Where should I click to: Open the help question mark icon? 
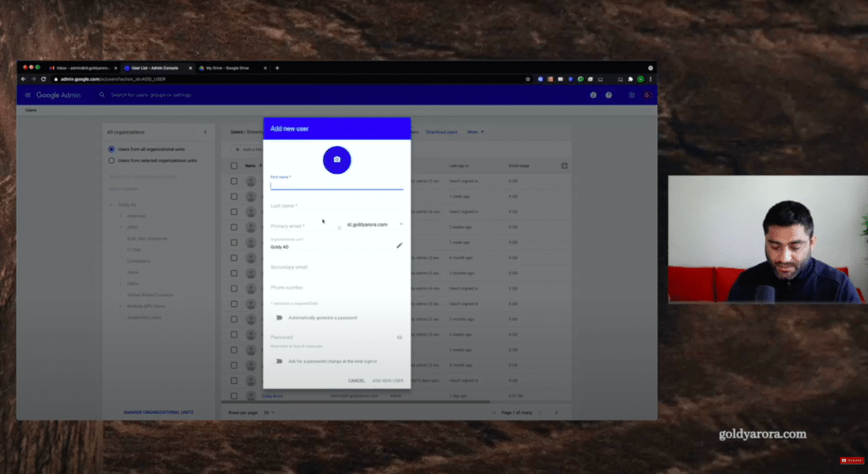click(608, 95)
